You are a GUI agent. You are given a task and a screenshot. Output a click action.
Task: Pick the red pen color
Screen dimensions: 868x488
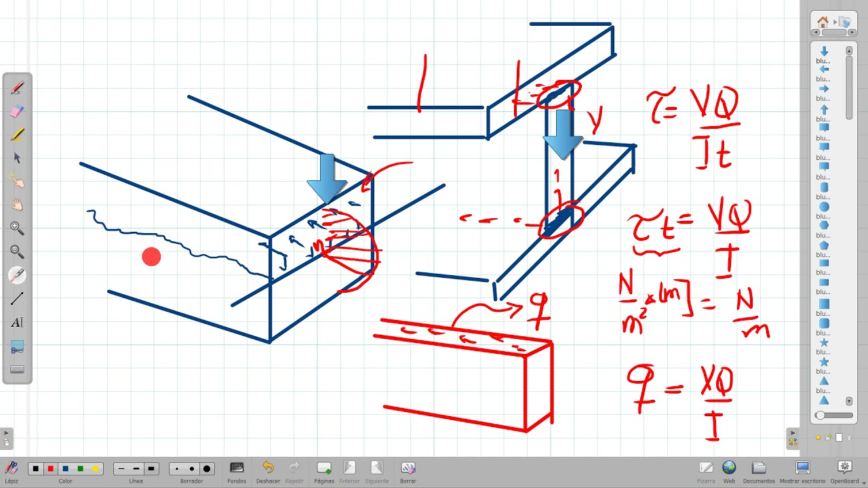(x=50, y=469)
